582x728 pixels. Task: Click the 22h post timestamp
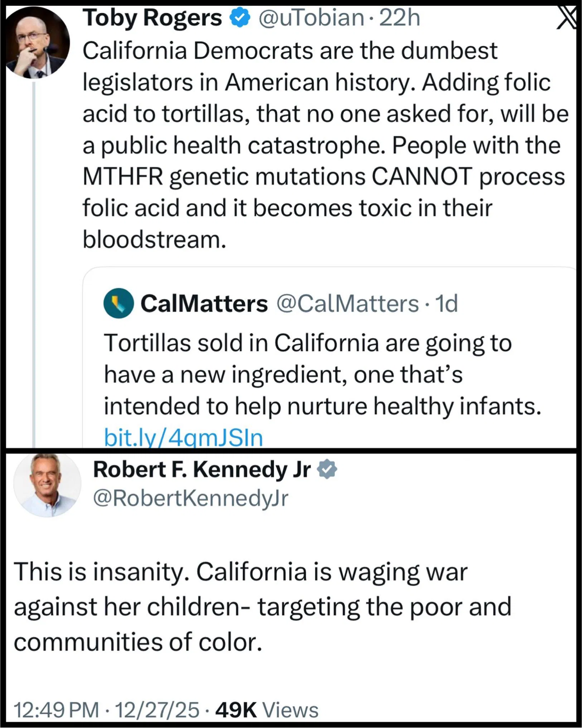point(399,18)
